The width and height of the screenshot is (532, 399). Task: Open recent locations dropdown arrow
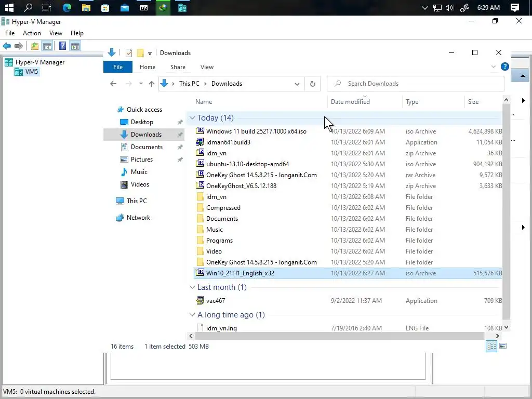pos(141,84)
